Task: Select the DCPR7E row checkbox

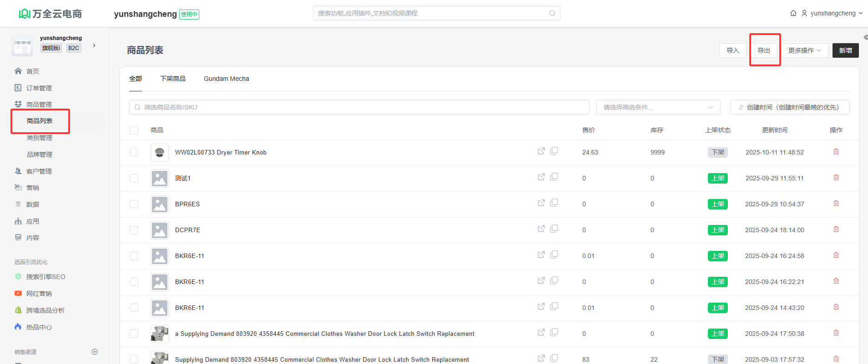Action: coord(134,230)
